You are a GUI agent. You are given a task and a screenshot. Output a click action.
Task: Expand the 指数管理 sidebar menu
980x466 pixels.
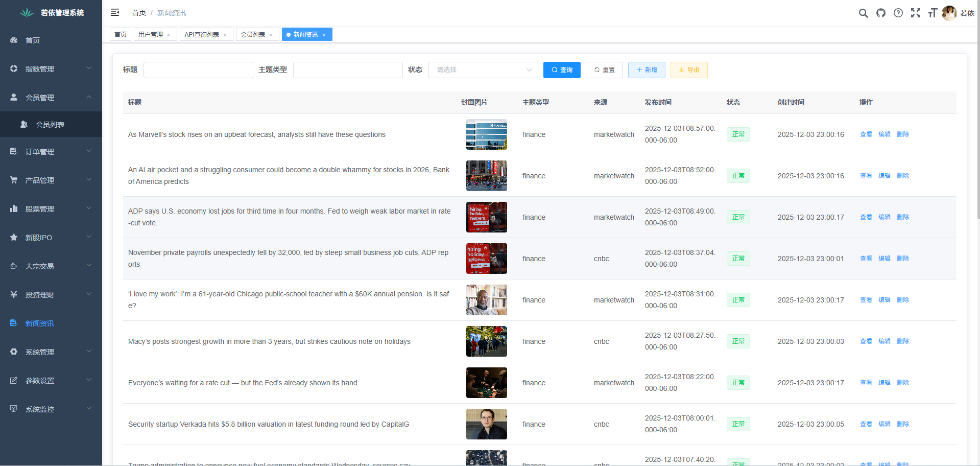tap(51, 69)
